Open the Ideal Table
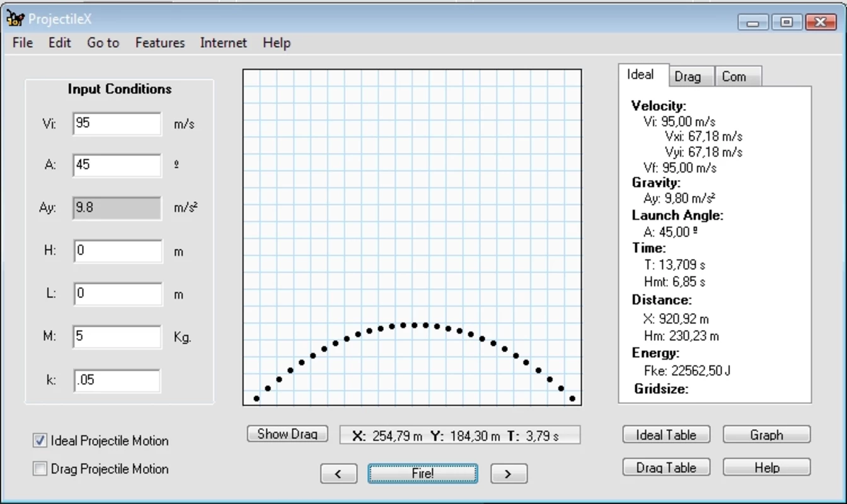The height and width of the screenshot is (504, 847). 666,435
